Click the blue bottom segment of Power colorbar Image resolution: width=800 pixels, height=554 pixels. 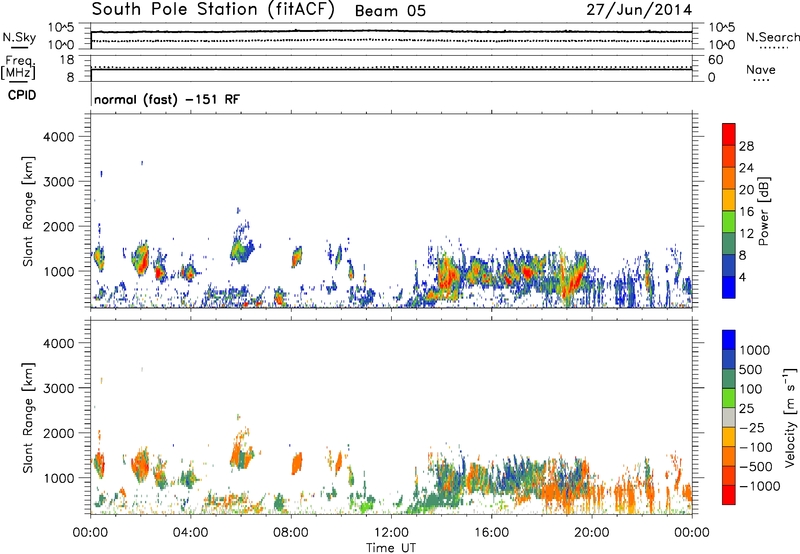click(729, 287)
